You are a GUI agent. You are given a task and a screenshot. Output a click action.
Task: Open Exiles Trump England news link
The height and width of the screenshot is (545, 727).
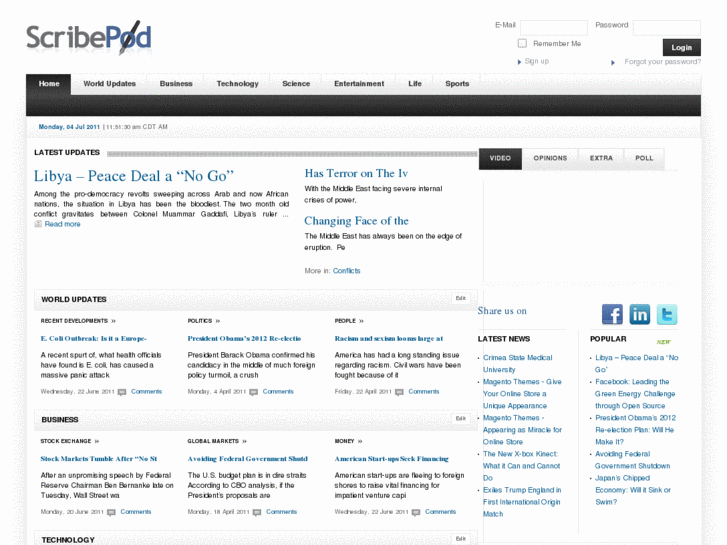tap(522, 502)
